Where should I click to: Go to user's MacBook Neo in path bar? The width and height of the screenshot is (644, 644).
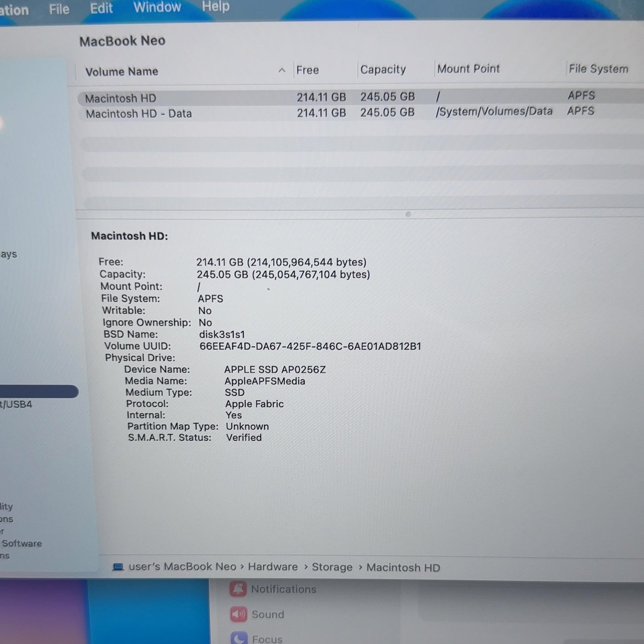click(182, 566)
